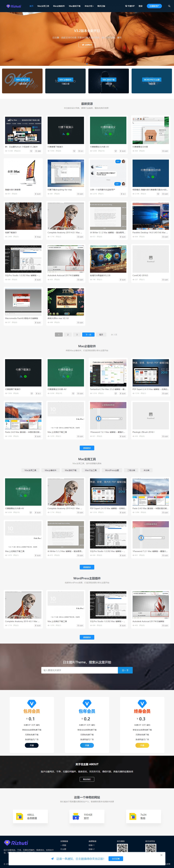The image size is (174, 868).
Task: Click the 立即购买 button on hero banner
Action: (x=87, y=45)
